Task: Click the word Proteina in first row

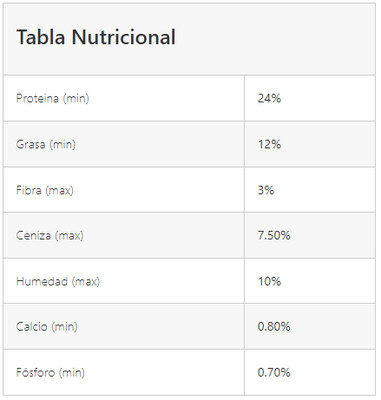Action: 38,98
